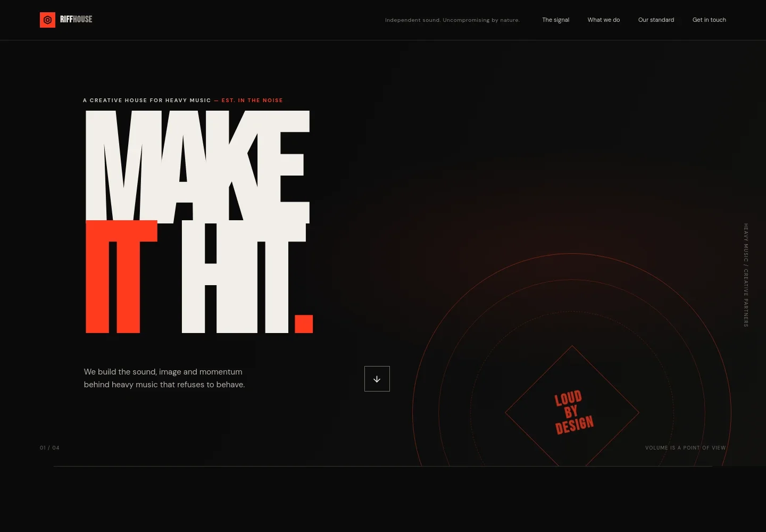Click vertical 'HEAVY MUSIC / CREATIVE PARTNERS' text
Screen dimensions: 766x532
tap(746, 275)
